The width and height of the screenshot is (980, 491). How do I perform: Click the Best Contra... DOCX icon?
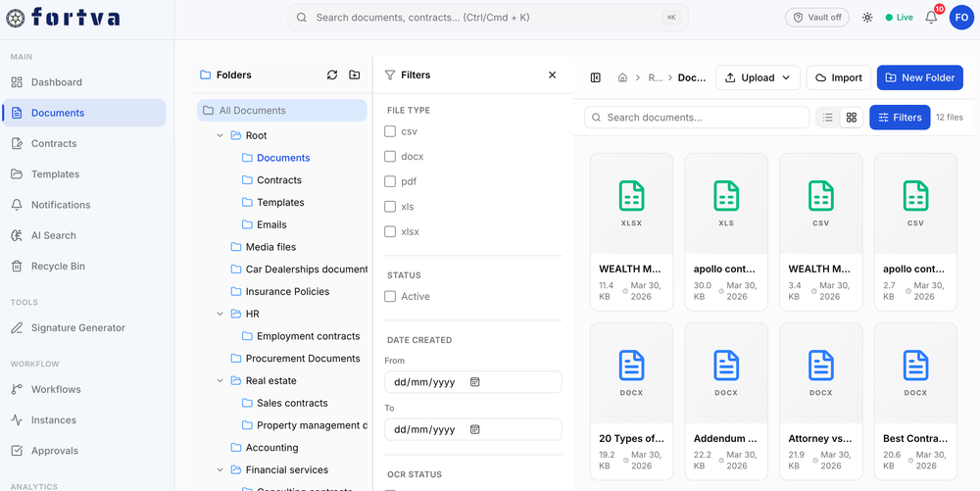pos(915,366)
